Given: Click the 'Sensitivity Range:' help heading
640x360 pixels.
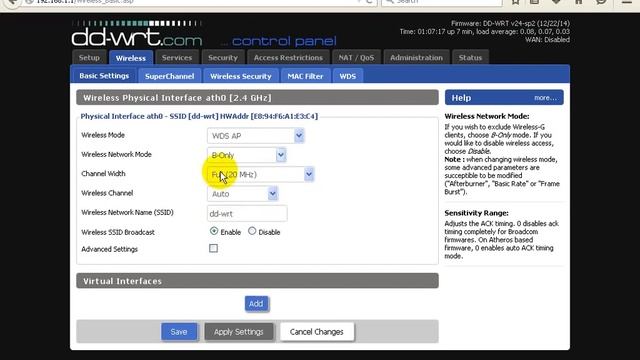Looking at the screenshot, I should click(476, 213).
